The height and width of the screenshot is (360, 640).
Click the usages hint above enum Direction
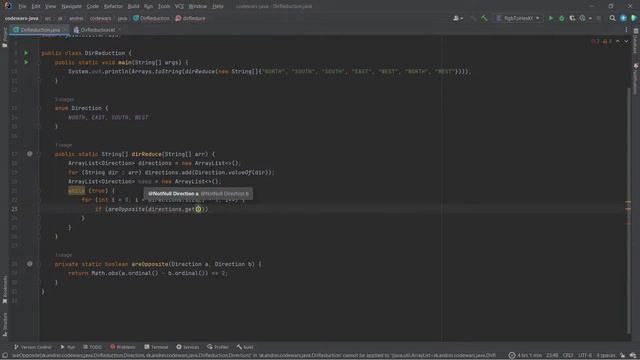pos(64,100)
